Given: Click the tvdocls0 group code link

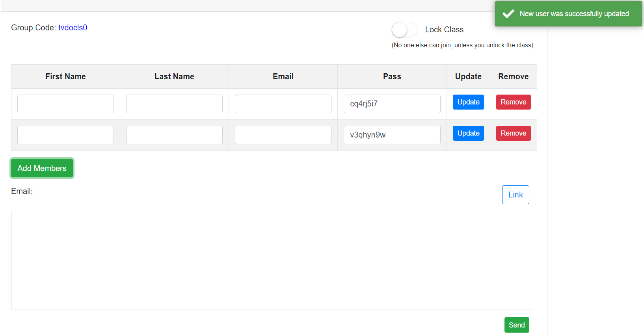Looking at the screenshot, I should (x=73, y=28).
